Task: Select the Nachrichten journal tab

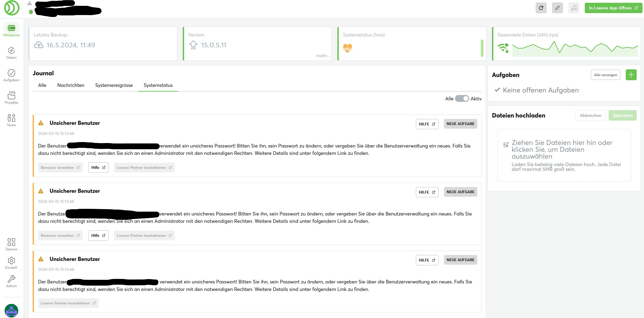Action: (x=71, y=85)
